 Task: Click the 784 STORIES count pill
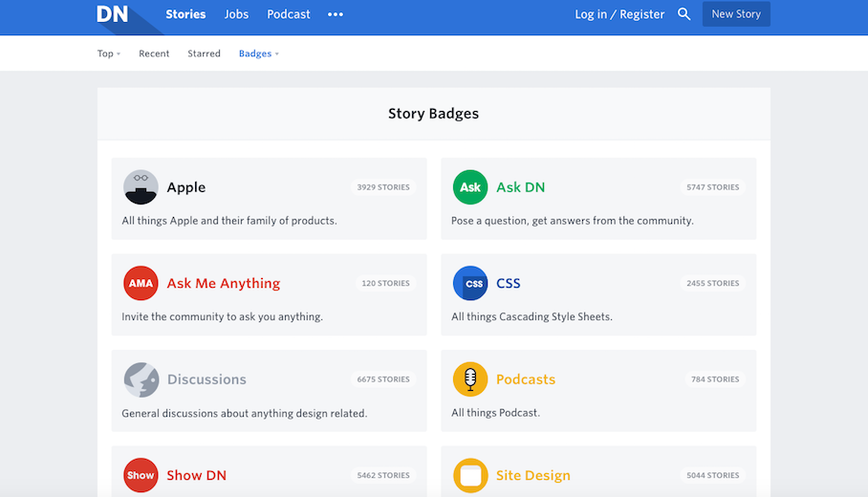coord(715,379)
